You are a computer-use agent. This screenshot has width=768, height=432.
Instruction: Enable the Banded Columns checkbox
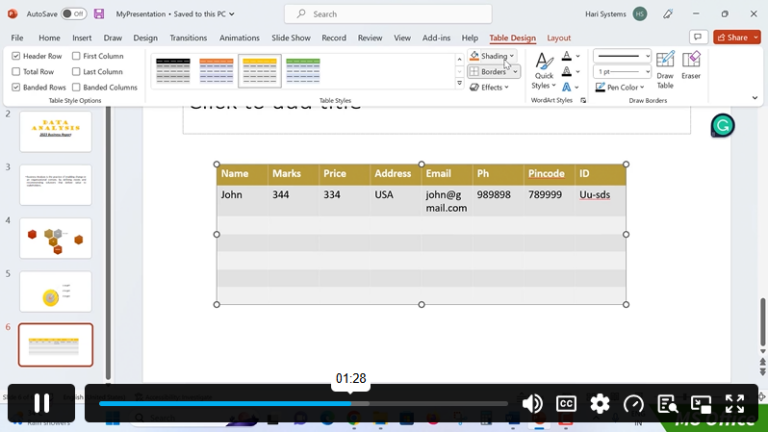pyautogui.click(x=76, y=87)
